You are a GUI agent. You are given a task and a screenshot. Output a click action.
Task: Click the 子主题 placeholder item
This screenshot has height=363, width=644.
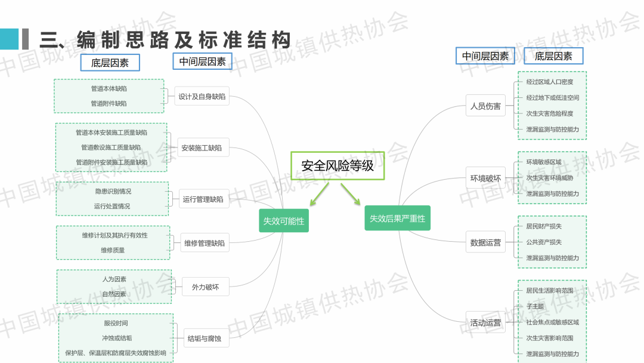535,306
